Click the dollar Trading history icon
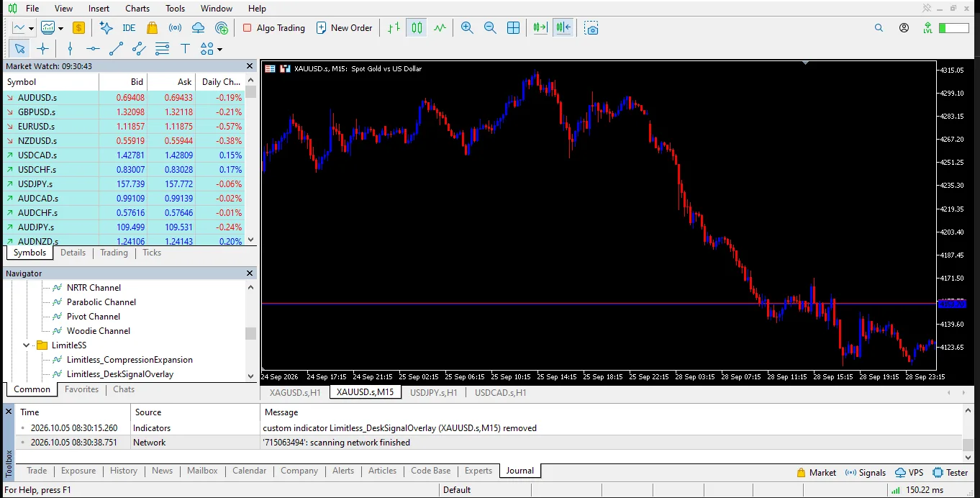The height and width of the screenshot is (498, 980). 78,28
